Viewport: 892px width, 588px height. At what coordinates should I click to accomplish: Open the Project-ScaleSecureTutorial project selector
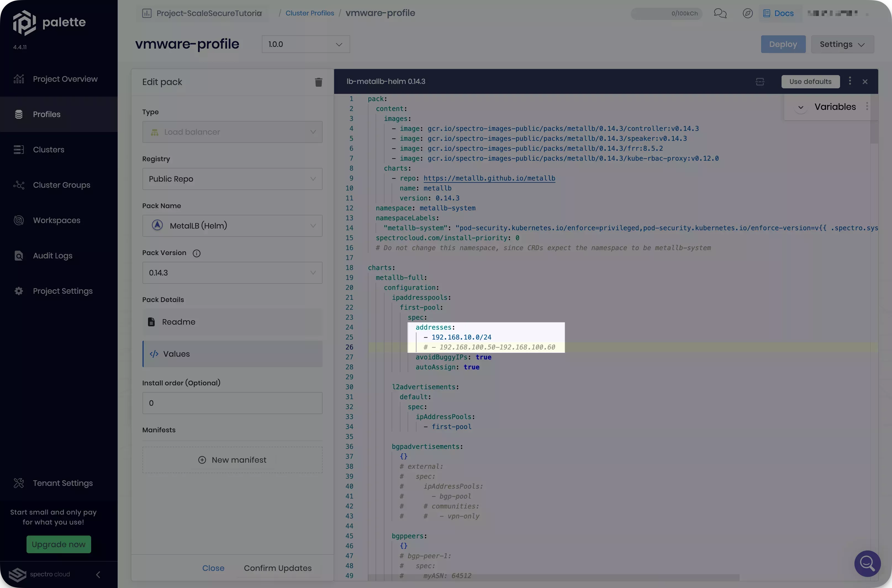pos(202,13)
